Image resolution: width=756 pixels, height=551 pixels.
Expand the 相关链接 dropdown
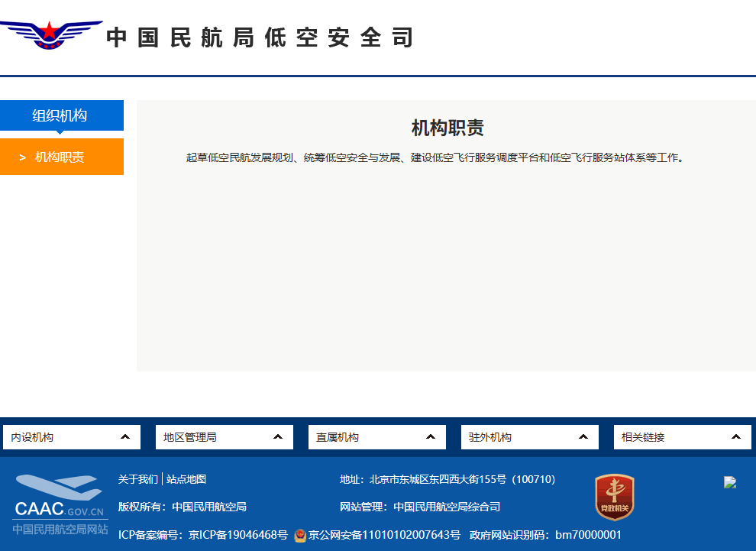(682, 437)
